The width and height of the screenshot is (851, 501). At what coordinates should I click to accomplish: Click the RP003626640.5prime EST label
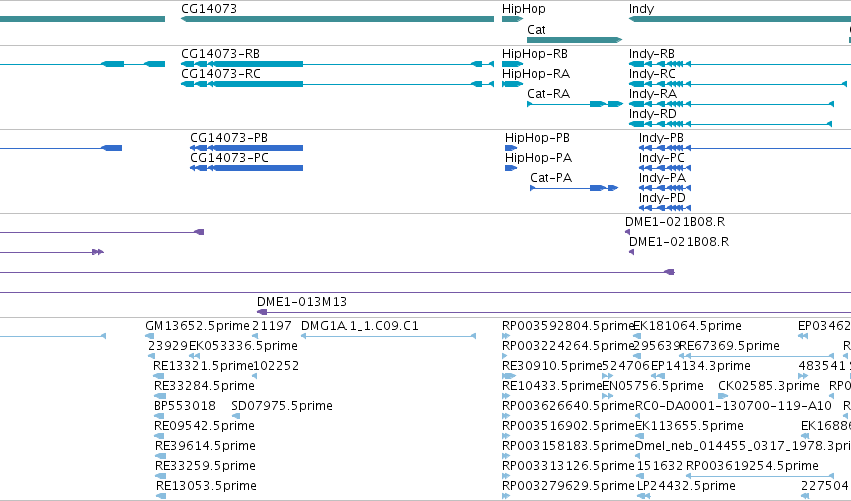[x=569, y=406]
